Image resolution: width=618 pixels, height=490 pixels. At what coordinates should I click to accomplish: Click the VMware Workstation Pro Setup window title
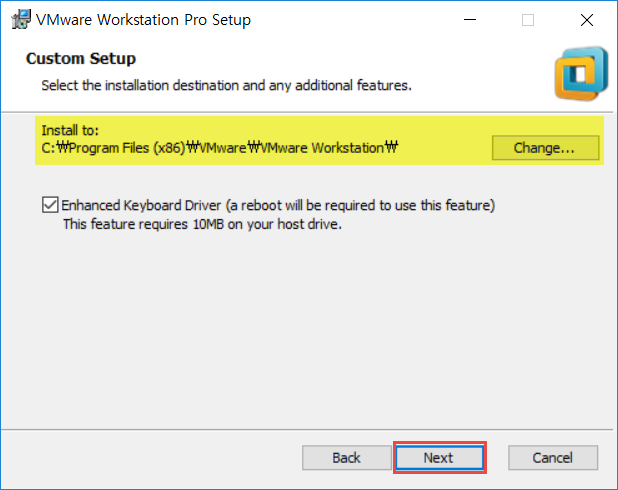(143, 20)
